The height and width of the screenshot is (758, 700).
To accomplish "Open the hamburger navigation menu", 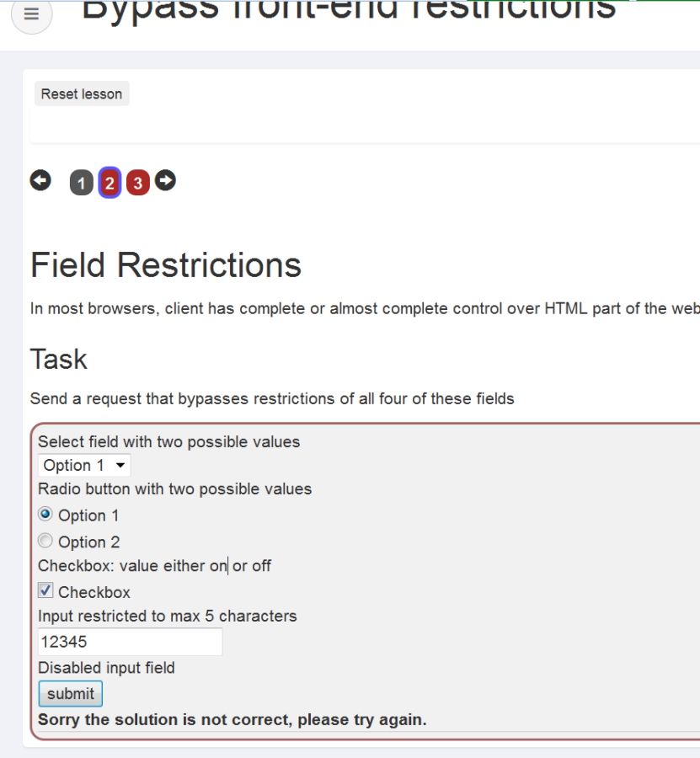I will pyautogui.click(x=31, y=14).
